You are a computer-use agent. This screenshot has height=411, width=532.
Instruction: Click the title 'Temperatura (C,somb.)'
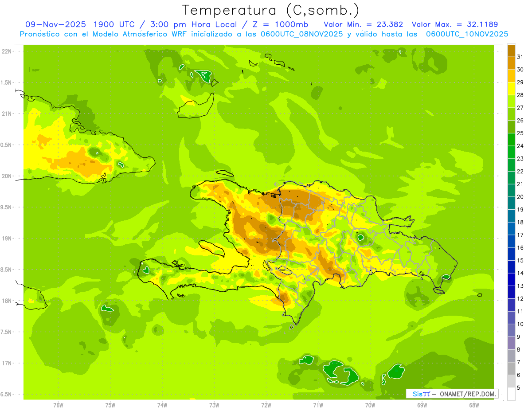coord(271,10)
